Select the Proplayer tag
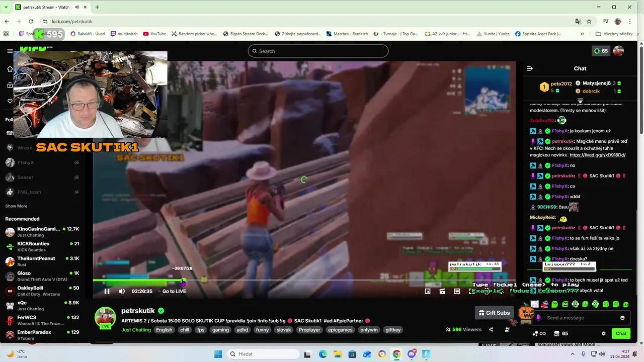The image size is (644, 362). coord(309,330)
